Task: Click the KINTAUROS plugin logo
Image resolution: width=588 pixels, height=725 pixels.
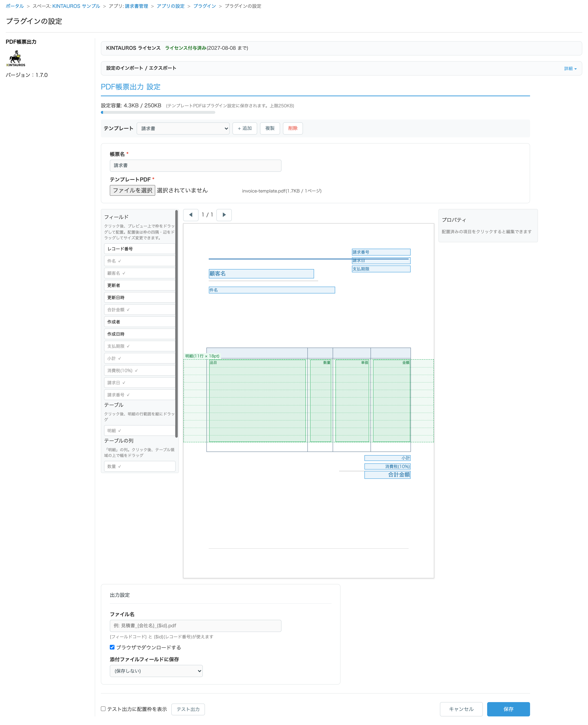Action: coord(16,59)
